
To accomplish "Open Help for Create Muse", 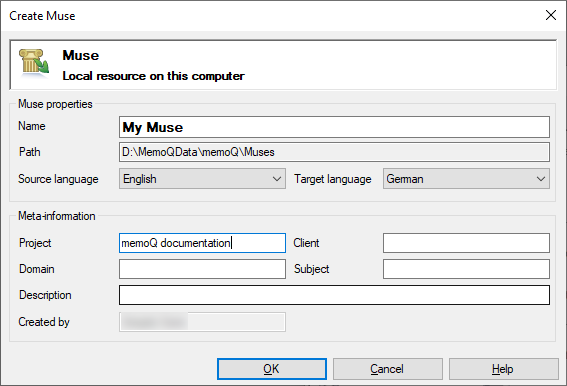I will [504, 369].
